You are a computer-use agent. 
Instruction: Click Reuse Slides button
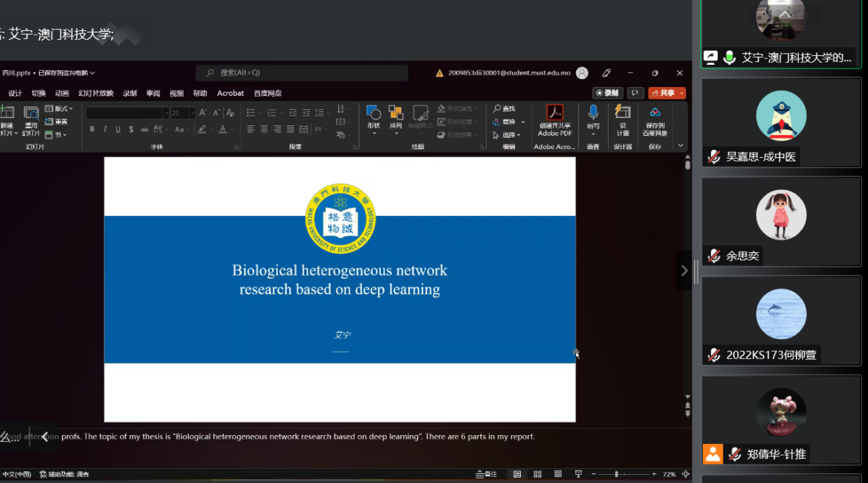point(31,120)
